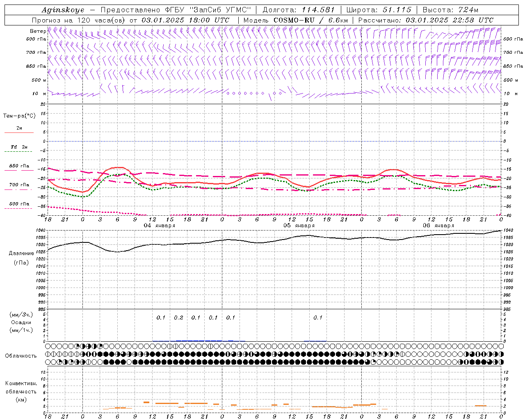Click the 'Ветер' wind panel label

point(38,31)
